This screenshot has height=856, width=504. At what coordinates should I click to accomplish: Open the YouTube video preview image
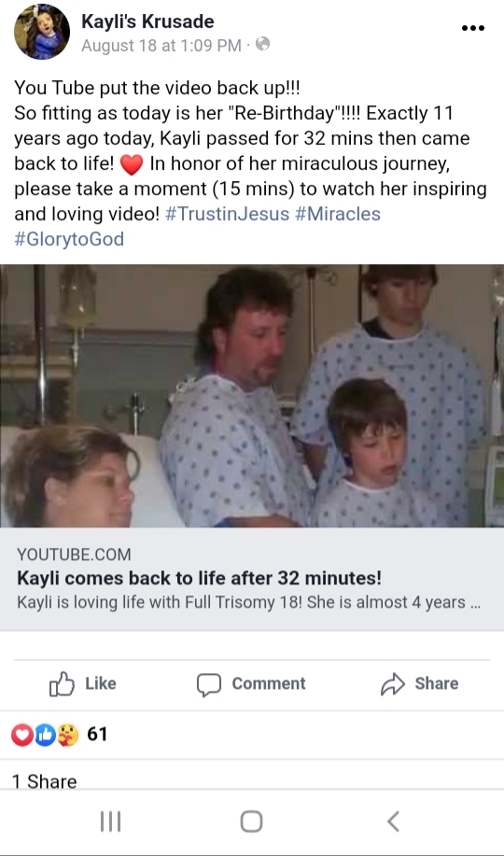pos(252,396)
